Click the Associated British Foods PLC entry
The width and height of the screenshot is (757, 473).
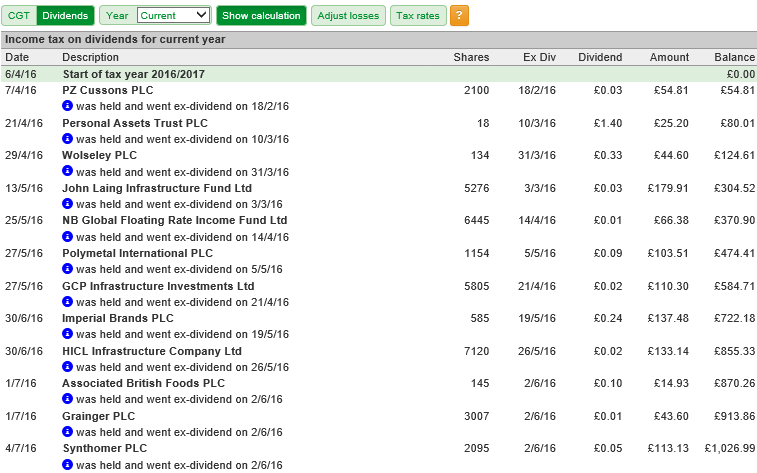[x=143, y=383]
